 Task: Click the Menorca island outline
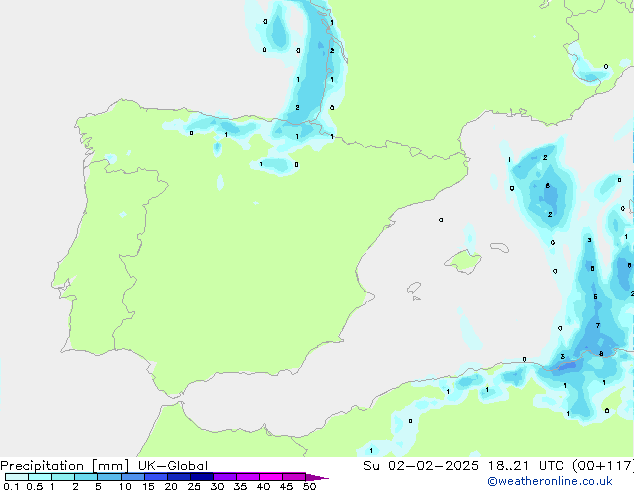pyautogui.click(x=499, y=247)
